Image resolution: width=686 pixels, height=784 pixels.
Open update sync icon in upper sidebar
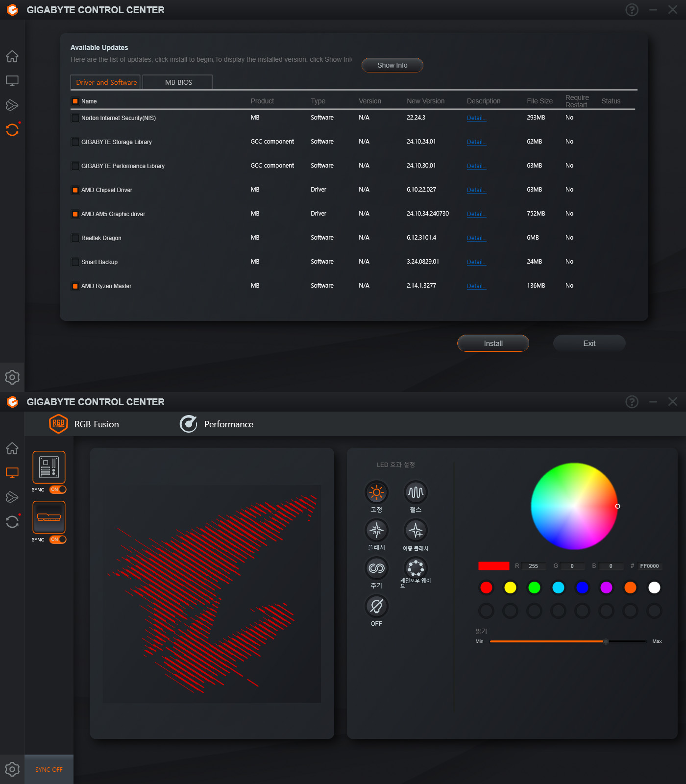[x=12, y=129]
